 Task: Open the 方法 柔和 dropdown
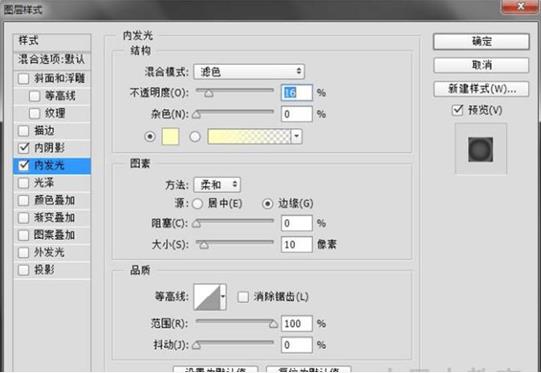(x=217, y=185)
